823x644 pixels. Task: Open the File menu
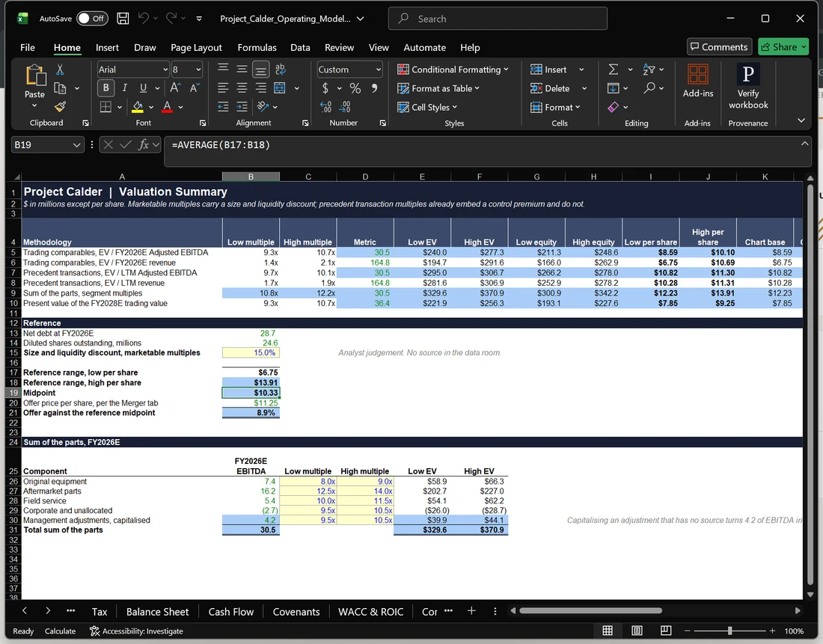click(x=27, y=47)
